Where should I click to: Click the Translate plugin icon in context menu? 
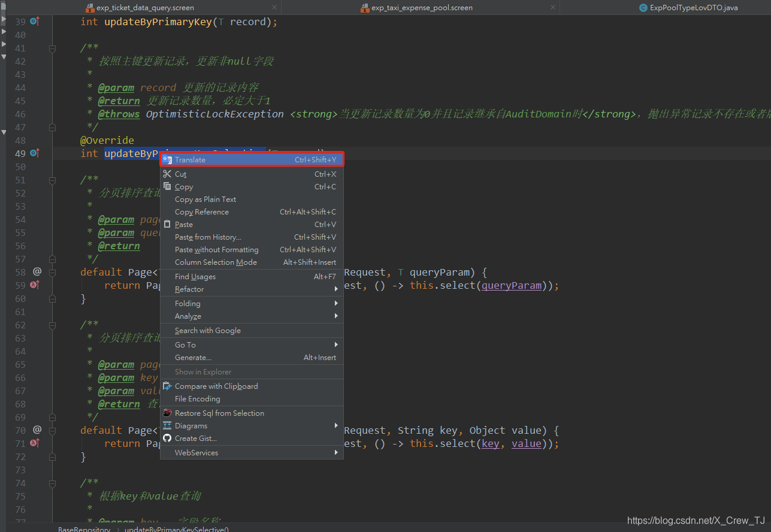[x=168, y=160]
